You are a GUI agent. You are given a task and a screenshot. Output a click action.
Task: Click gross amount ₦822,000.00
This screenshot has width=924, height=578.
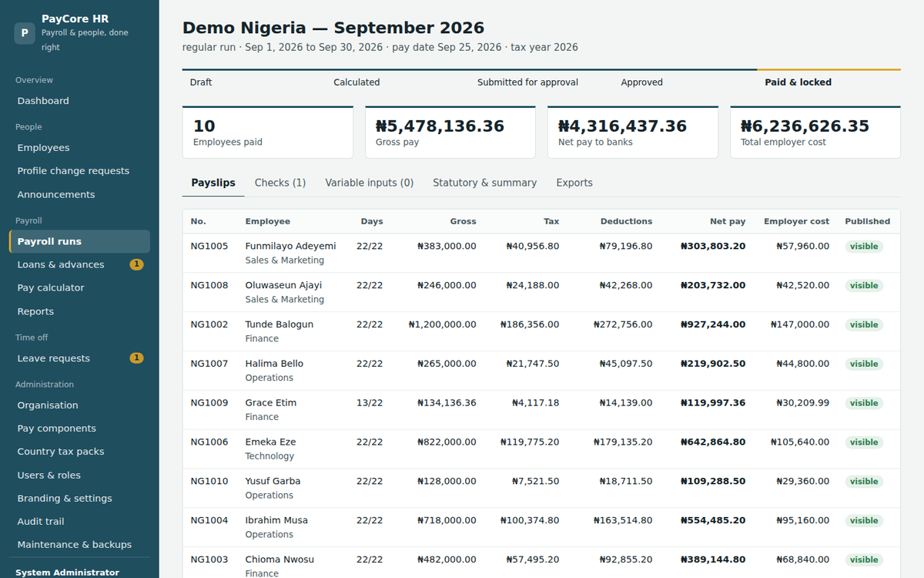(447, 442)
